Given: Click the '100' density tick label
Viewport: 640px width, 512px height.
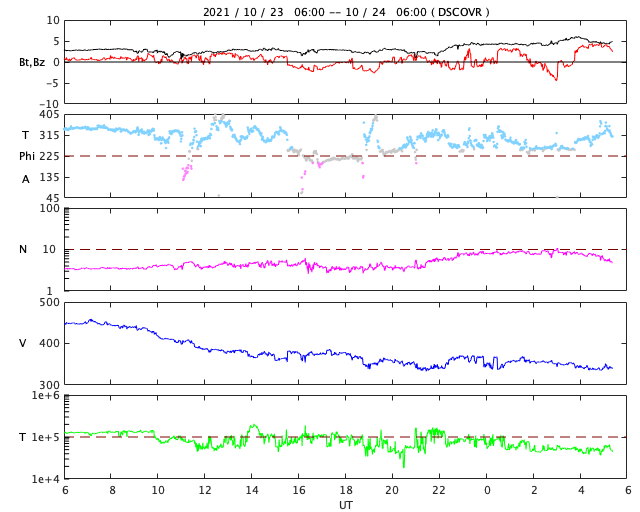Looking at the screenshot, I should tap(49, 208).
